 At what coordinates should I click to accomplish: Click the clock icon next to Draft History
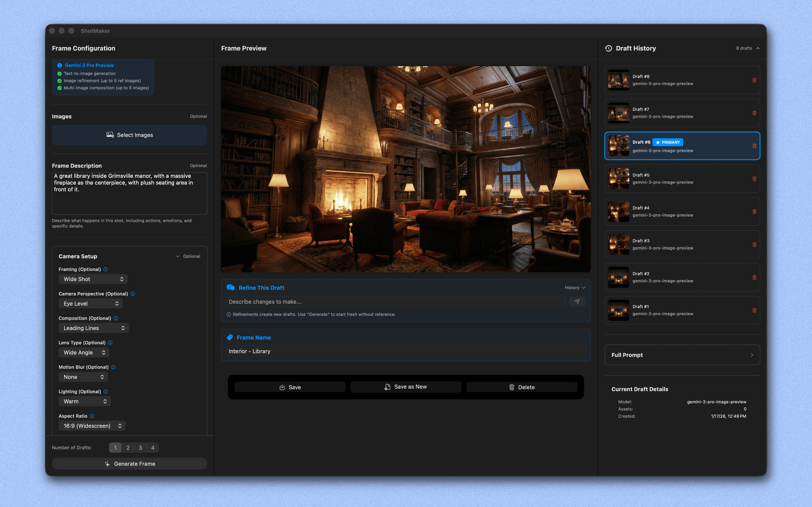608,48
